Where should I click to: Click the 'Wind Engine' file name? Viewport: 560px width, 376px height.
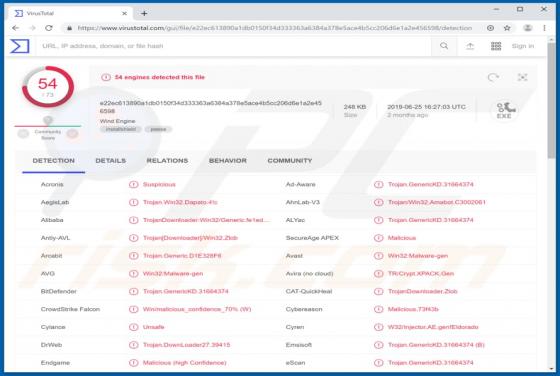pyautogui.click(x=118, y=121)
